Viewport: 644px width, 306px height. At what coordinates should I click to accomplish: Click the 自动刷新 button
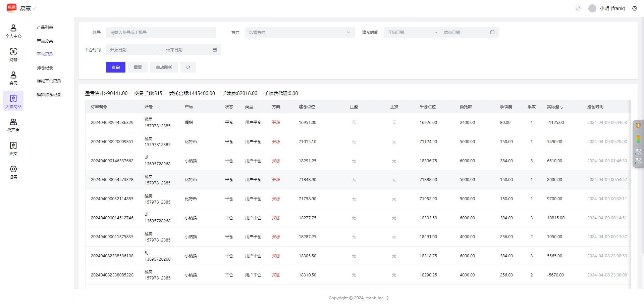pyautogui.click(x=164, y=67)
